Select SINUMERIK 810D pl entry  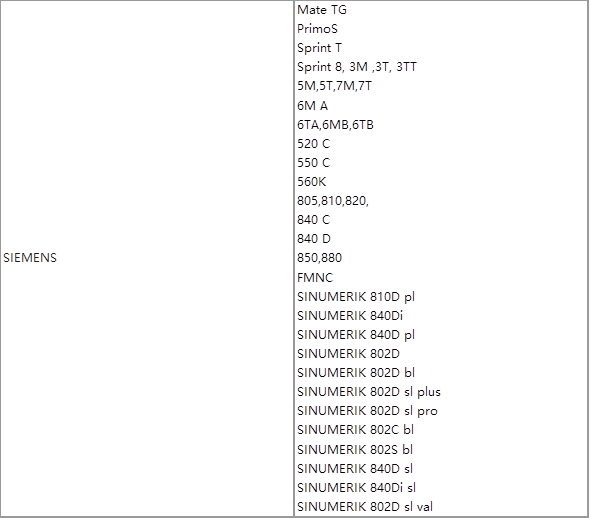pos(356,297)
